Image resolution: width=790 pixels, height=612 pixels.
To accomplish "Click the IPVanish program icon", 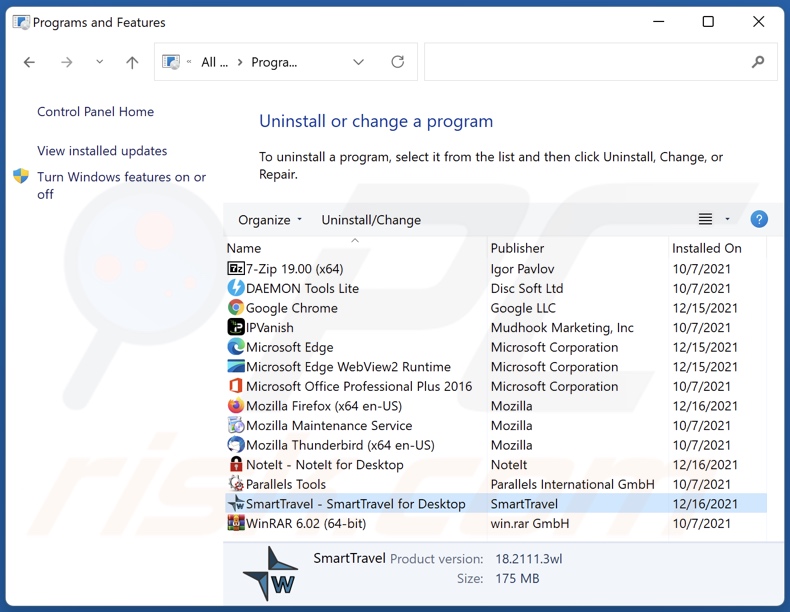I will [236, 327].
